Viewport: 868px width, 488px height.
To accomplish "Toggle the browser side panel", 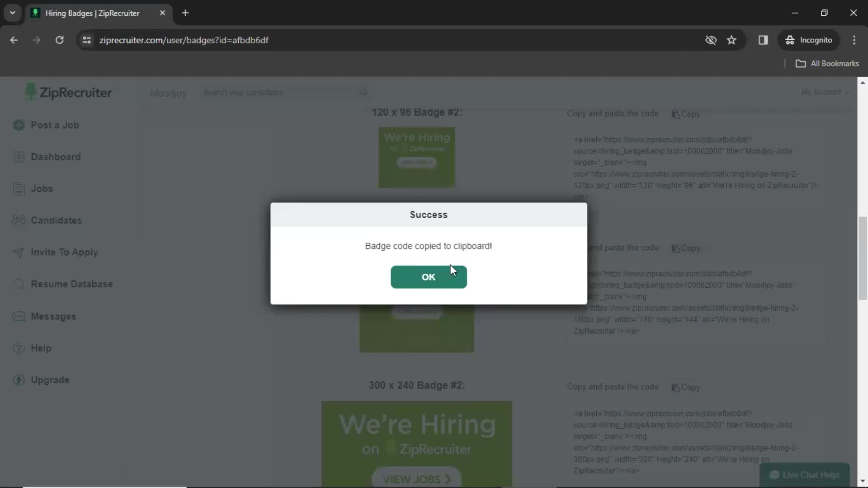I will [x=763, y=40].
